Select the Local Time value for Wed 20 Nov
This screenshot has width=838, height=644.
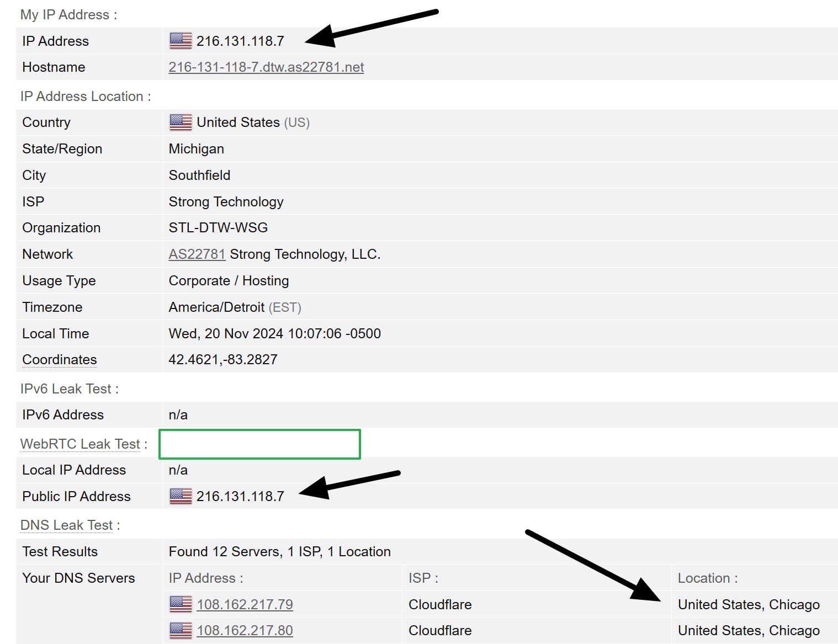[274, 333]
